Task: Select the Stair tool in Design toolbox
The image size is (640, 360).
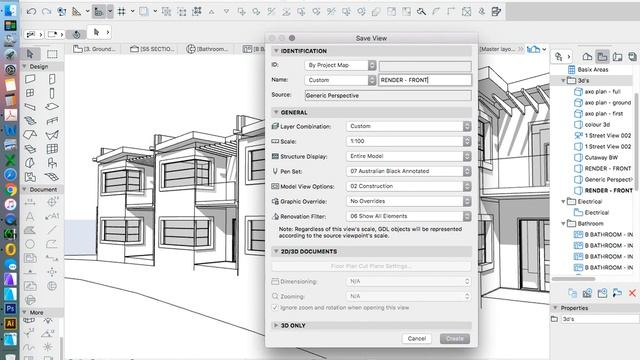Action: (30, 121)
